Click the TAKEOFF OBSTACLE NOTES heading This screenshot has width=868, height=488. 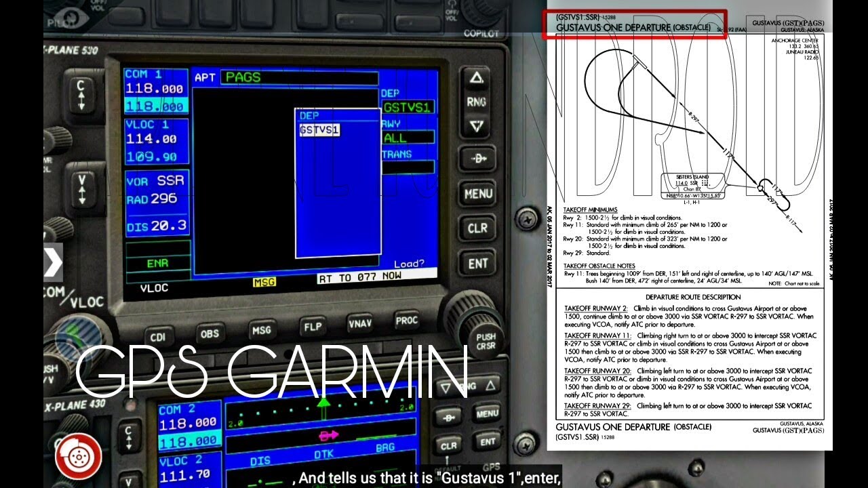pyautogui.click(x=599, y=266)
